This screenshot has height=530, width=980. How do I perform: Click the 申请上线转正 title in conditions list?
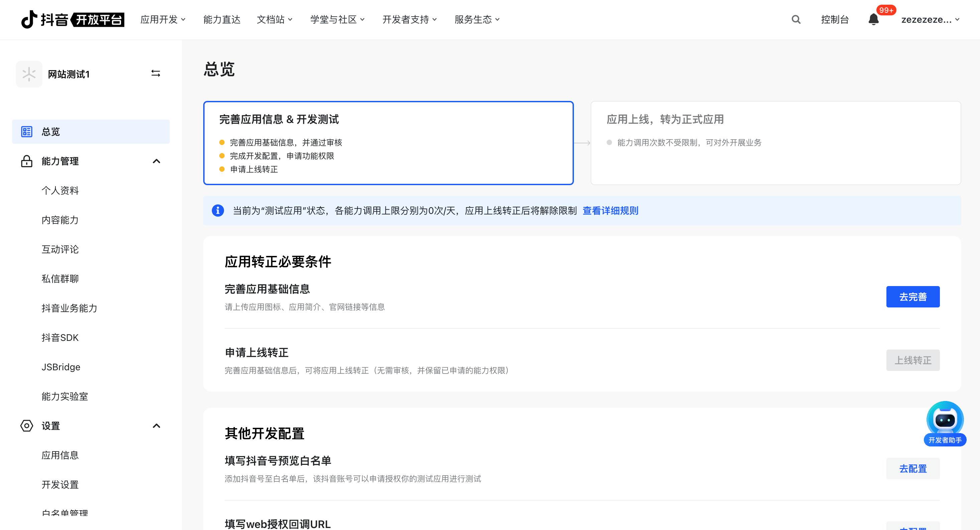pos(256,353)
